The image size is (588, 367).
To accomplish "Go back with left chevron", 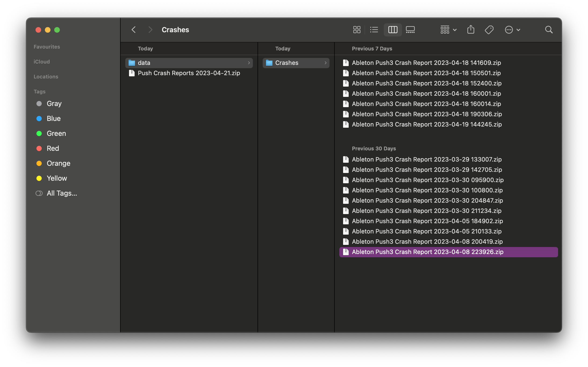I will point(134,30).
